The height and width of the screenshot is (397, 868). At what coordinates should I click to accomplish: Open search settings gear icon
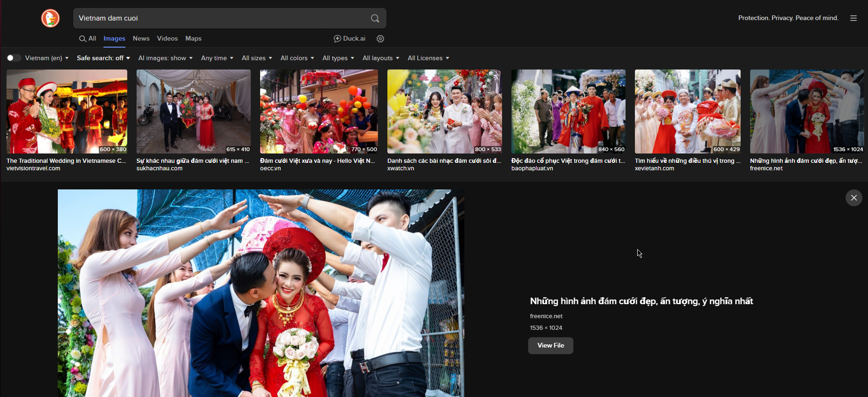380,39
